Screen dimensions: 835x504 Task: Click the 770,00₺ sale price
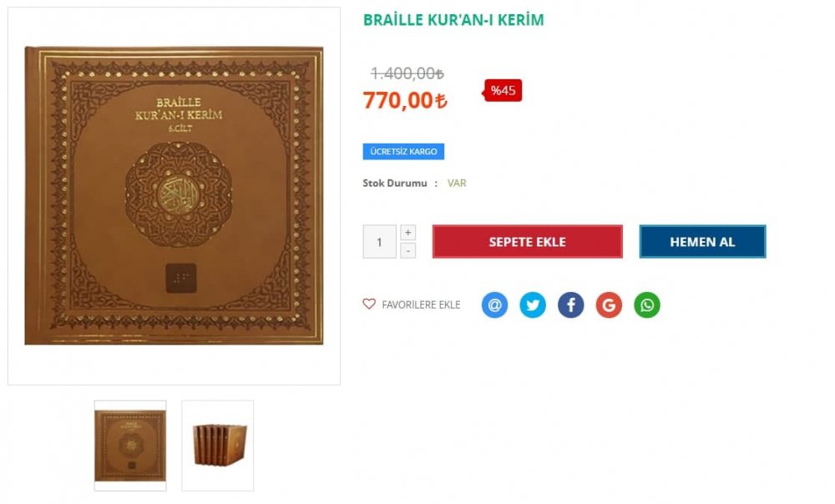tap(405, 101)
